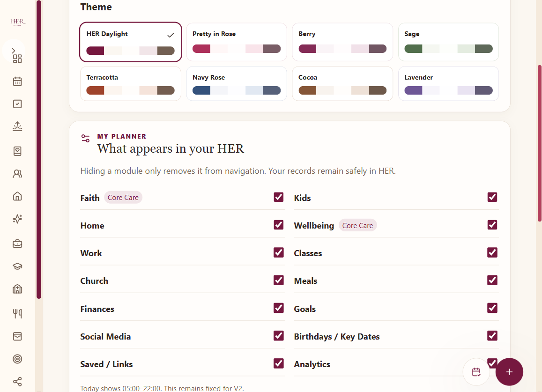542x392 pixels.
Task: Open the checkbox tasks icon in sidebar
Action: (17, 104)
